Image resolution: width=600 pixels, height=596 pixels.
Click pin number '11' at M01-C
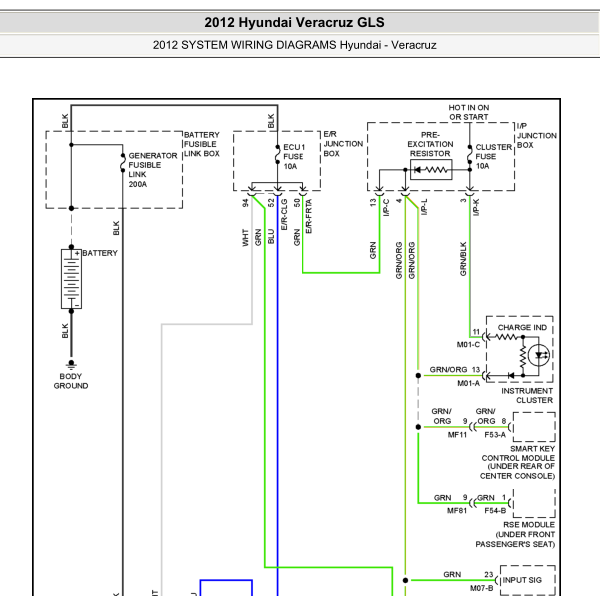coord(476,332)
